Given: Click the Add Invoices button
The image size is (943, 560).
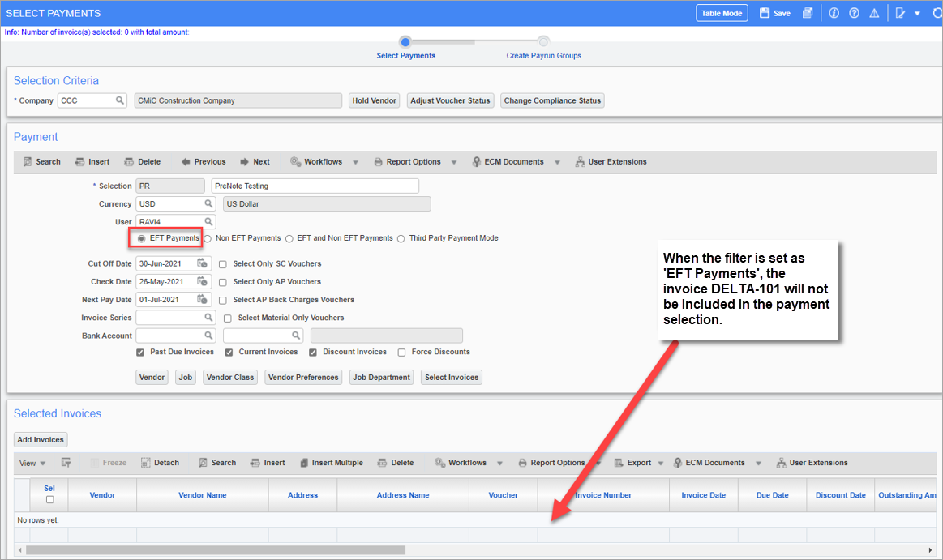Looking at the screenshot, I should click(x=41, y=440).
